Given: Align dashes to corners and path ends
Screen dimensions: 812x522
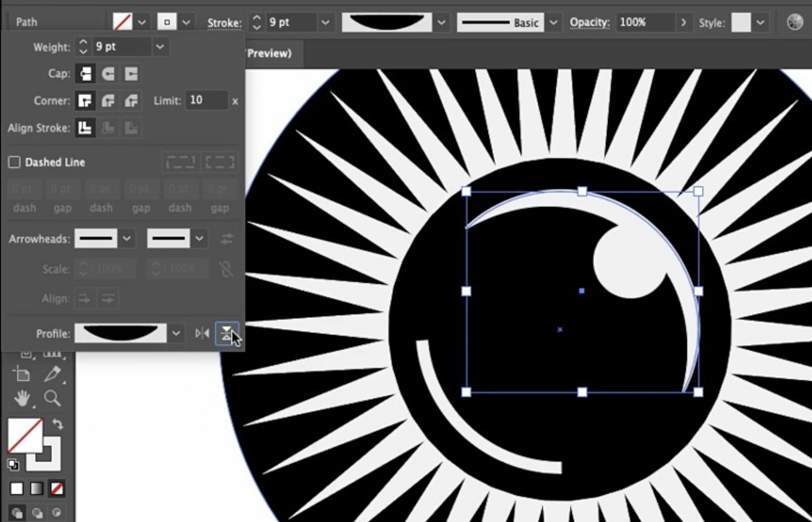Looking at the screenshot, I should [x=219, y=162].
